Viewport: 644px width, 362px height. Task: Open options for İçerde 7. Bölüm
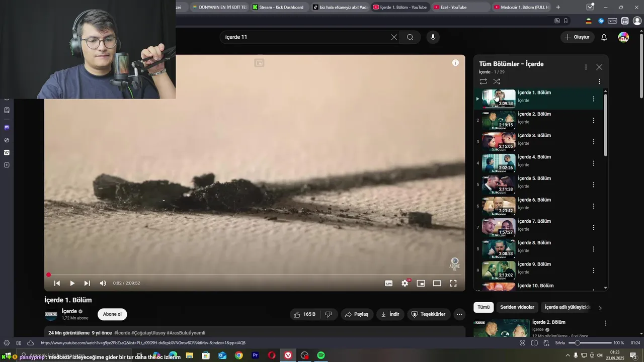tap(594, 228)
